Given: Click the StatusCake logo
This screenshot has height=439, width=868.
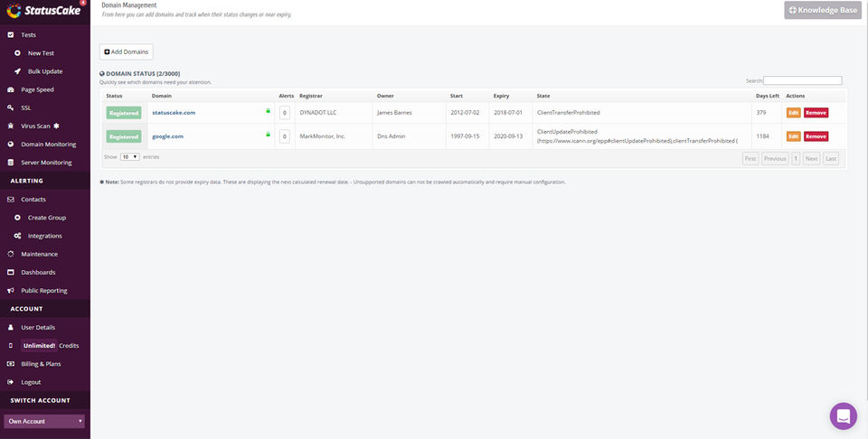Looking at the screenshot, I should [x=44, y=11].
